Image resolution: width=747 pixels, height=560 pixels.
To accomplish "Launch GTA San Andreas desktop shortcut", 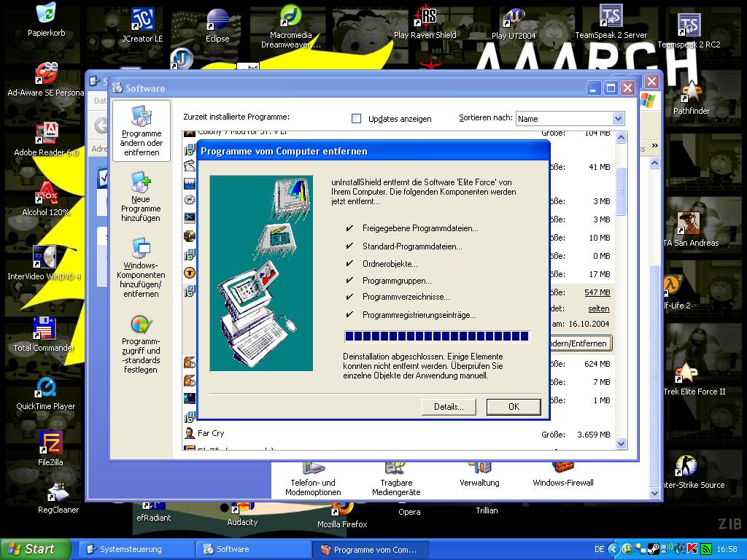I will coord(690,230).
